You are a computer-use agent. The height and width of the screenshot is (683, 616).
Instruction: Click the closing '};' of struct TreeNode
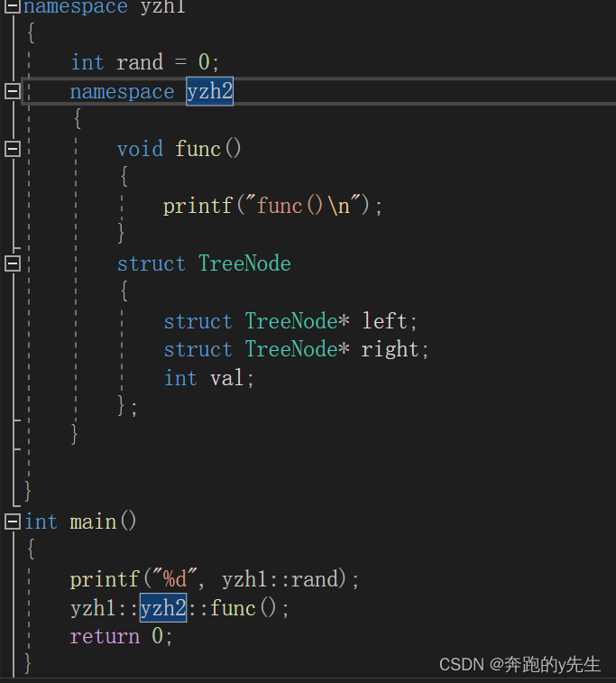[127, 406]
